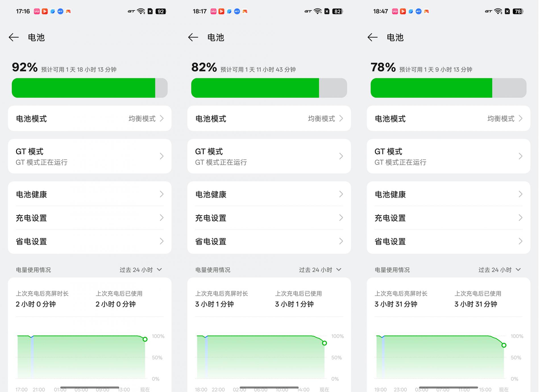
Task: Tap the X SIM icon in the 17:16 status bar
Action: pos(150,11)
